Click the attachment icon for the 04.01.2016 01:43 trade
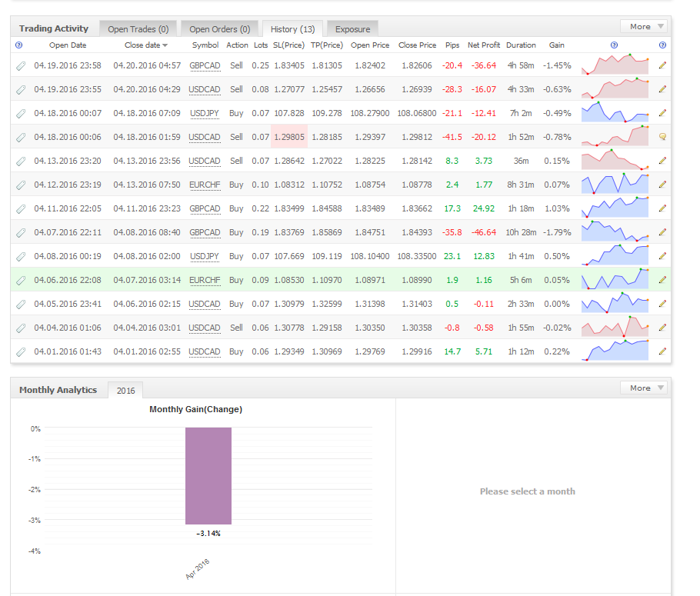The image size is (700, 596). pos(21,351)
